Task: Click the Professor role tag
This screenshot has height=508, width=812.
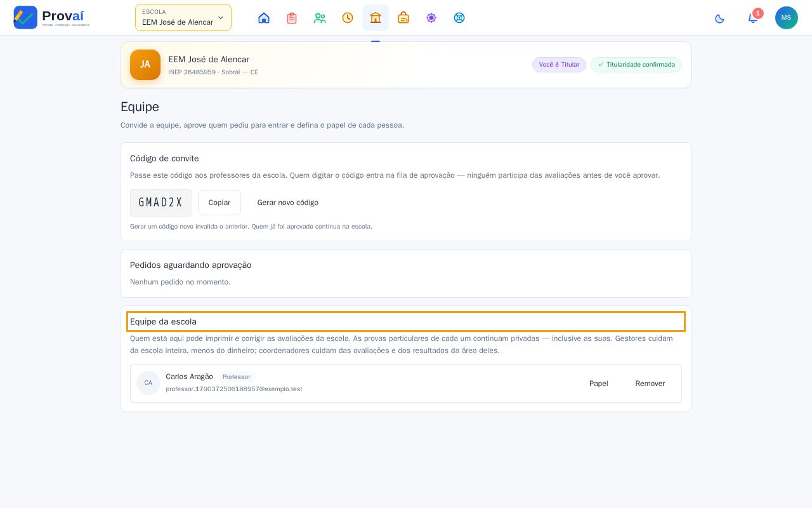Action: (x=237, y=377)
